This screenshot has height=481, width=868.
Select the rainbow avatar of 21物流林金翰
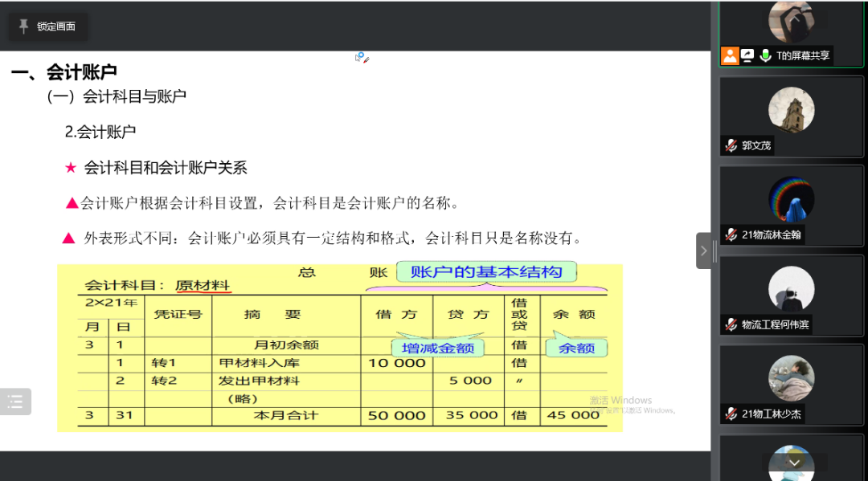pos(791,199)
